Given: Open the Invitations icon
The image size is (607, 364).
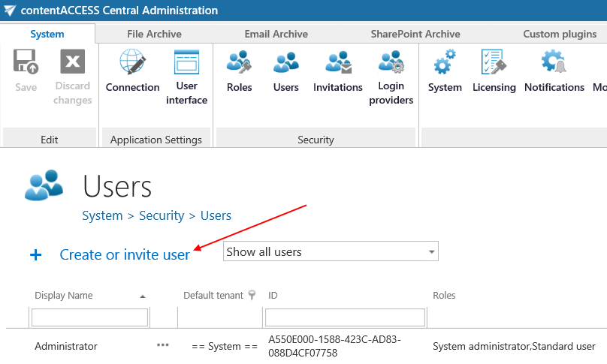Looking at the screenshot, I should pos(337,63).
